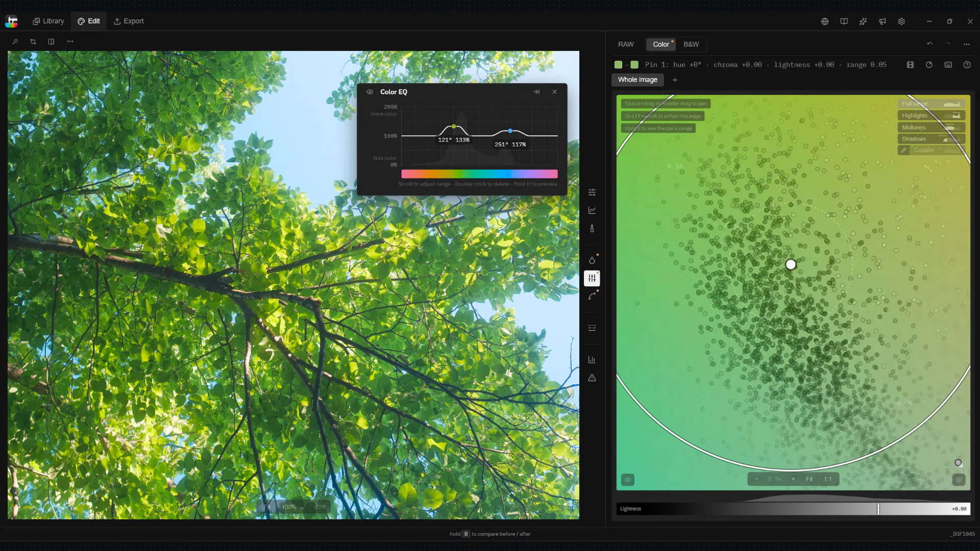
Task: Click the Lightness slider handle
Action: pos(878,509)
